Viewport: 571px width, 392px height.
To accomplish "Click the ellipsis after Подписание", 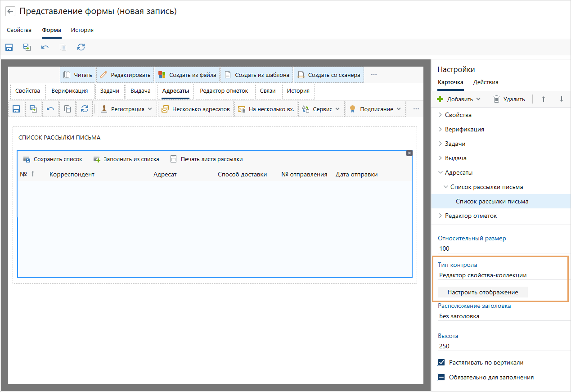I will (416, 109).
